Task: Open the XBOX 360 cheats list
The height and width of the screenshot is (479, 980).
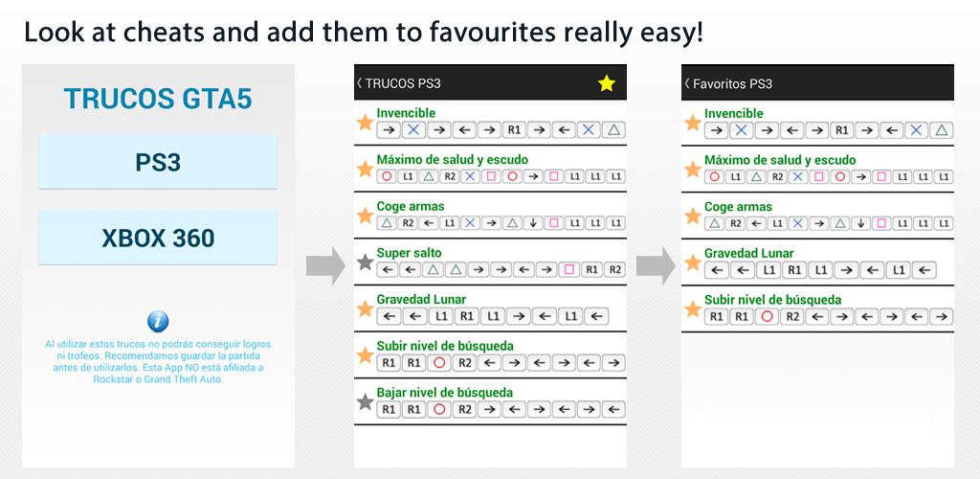Action: [x=158, y=237]
